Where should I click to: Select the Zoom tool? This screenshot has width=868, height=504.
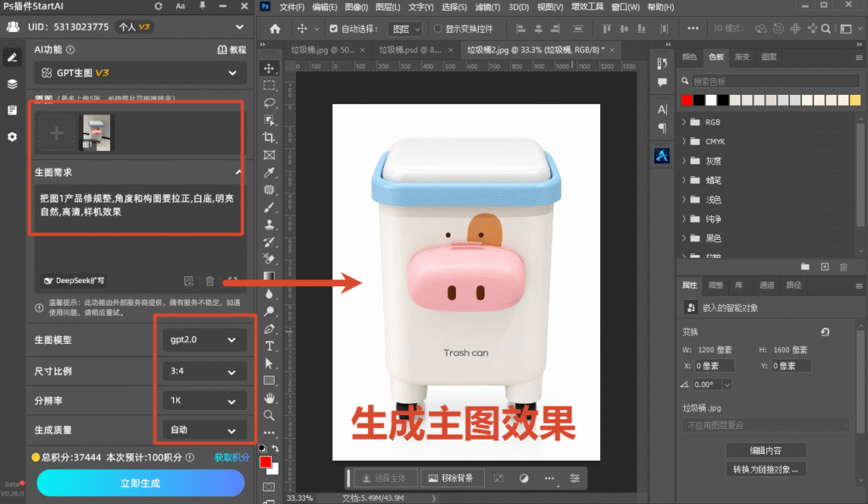pos(269,415)
